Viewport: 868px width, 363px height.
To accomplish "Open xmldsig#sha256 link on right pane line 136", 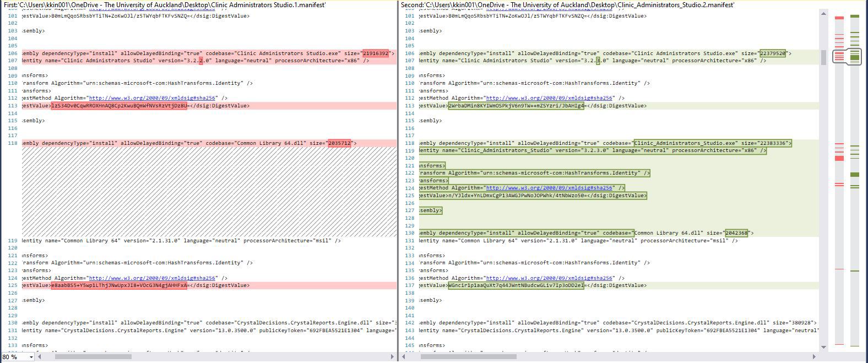I will [549, 278].
